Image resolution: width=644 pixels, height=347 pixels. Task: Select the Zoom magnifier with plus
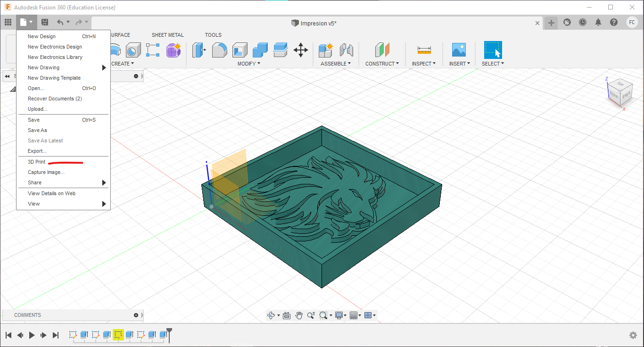pyautogui.click(x=311, y=315)
